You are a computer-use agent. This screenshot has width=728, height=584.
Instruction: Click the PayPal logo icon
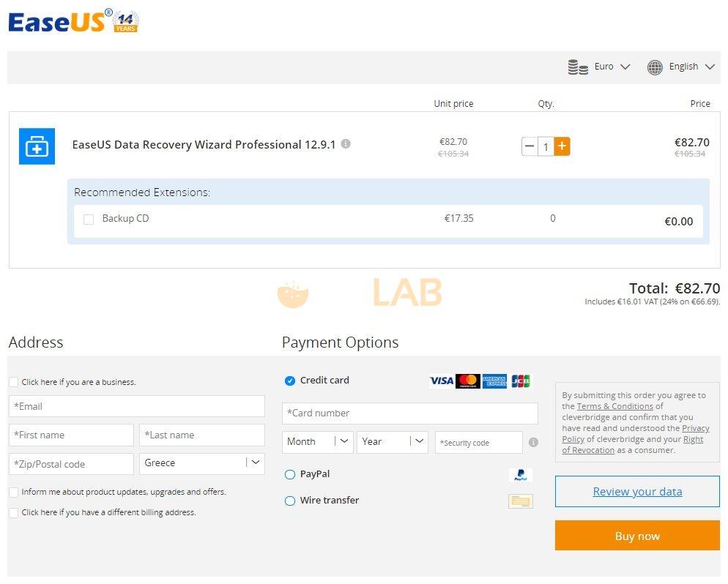pos(521,474)
